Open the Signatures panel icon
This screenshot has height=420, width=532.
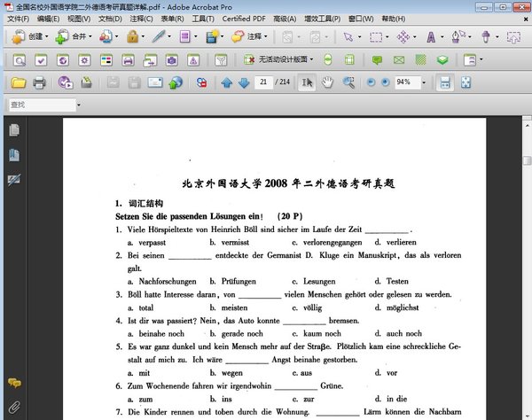tap(14, 180)
